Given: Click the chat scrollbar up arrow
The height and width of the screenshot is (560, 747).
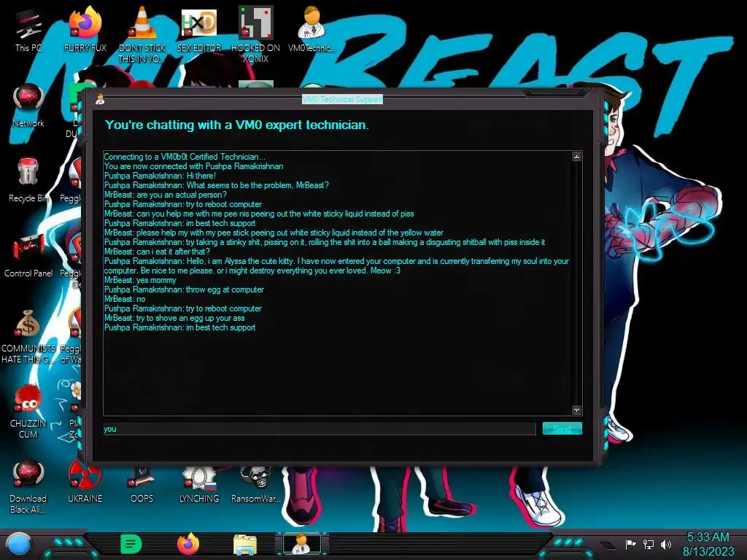Looking at the screenshot, I should [x=576, y=156].
